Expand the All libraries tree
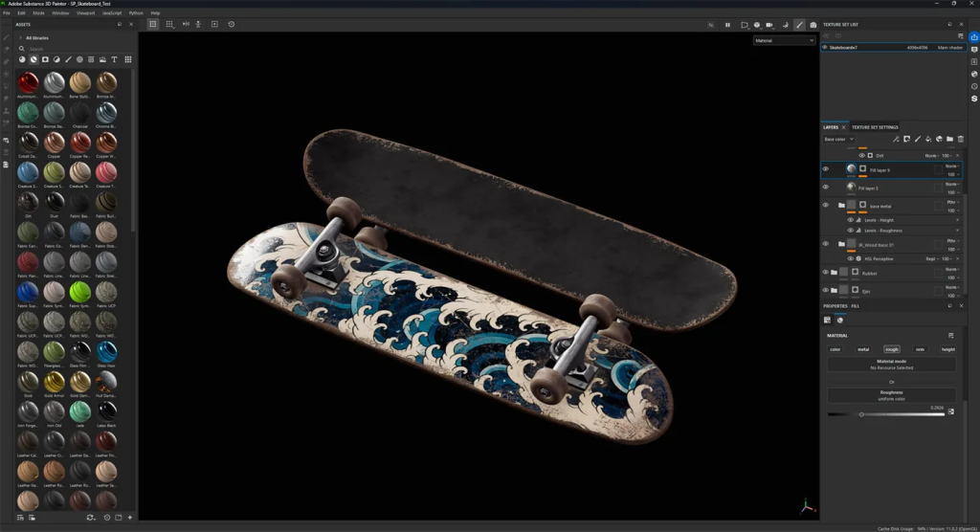The image size is (980, 532). tap(21, 38)
